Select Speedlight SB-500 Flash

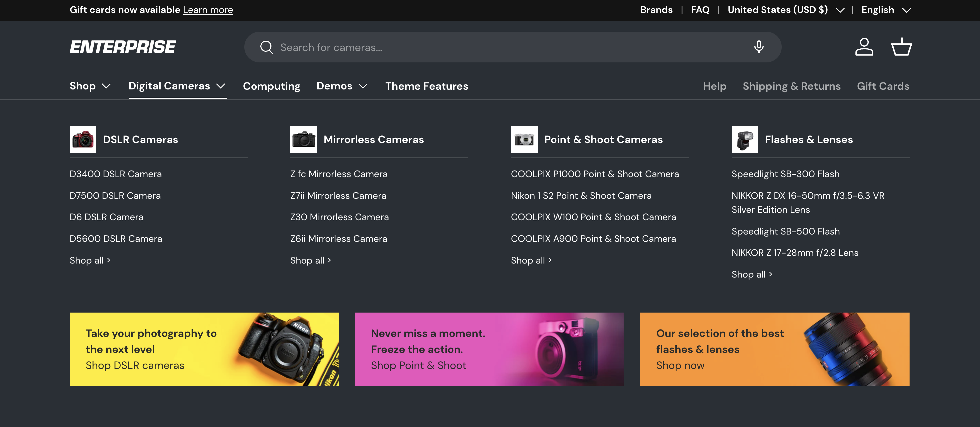click(786, 232)
